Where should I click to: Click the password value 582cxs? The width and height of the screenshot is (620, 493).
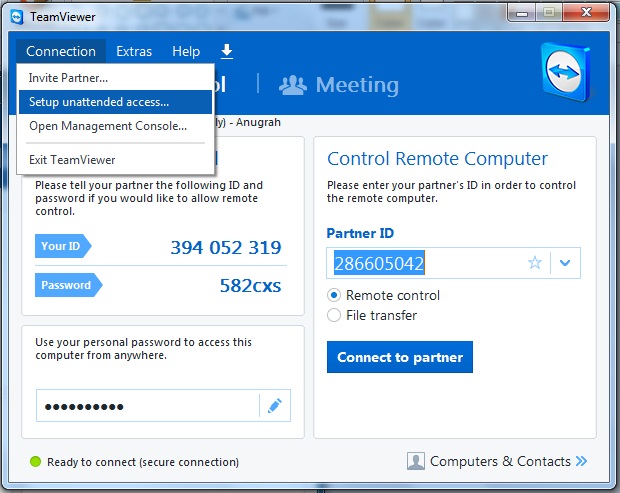pos(250,285)
